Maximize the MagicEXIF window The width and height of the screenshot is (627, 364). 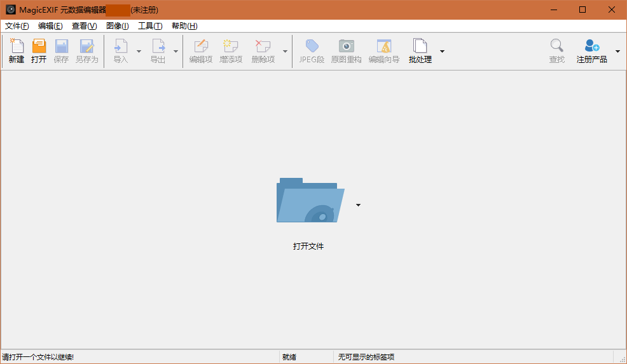pos(582,10)
